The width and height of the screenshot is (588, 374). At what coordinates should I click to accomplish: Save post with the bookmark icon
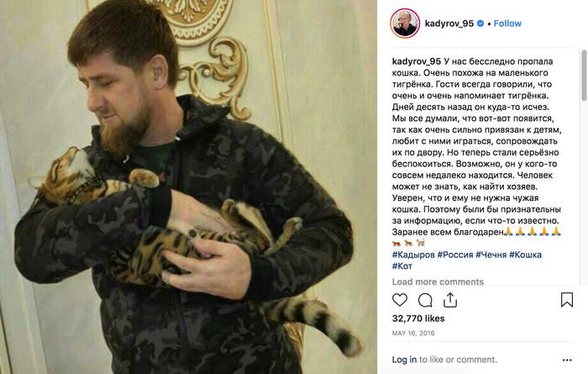tap(567, 300)
